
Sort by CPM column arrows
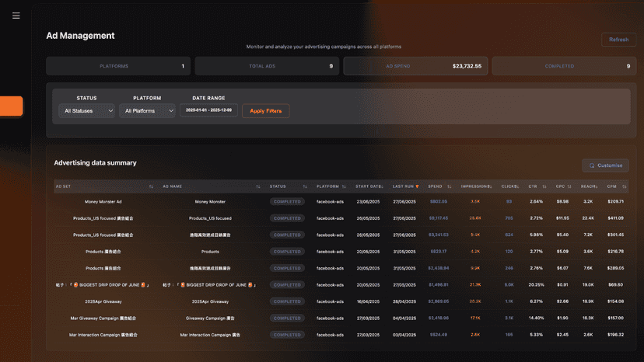tap(624, 186)
